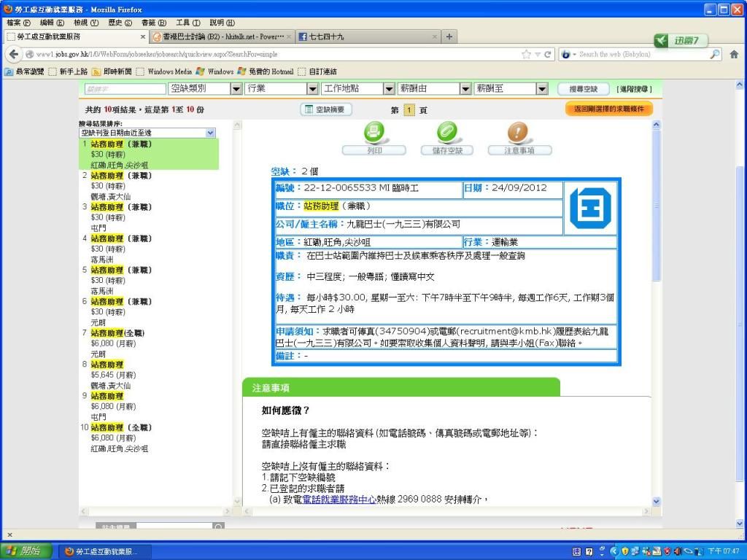
Task: Open the 免費的 Hotmail bookmark
Action: pos(266,71)
